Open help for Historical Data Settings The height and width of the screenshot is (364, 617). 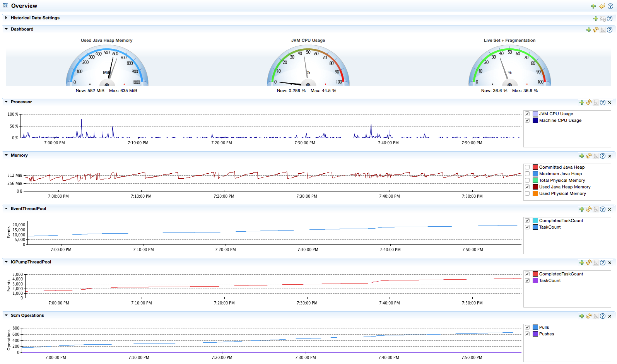coord(610,19)
